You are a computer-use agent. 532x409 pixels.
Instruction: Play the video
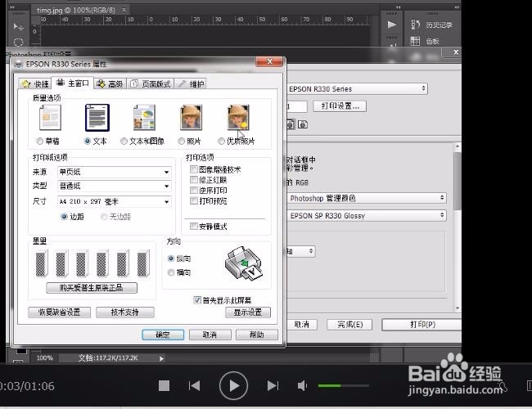coord(233,385)
